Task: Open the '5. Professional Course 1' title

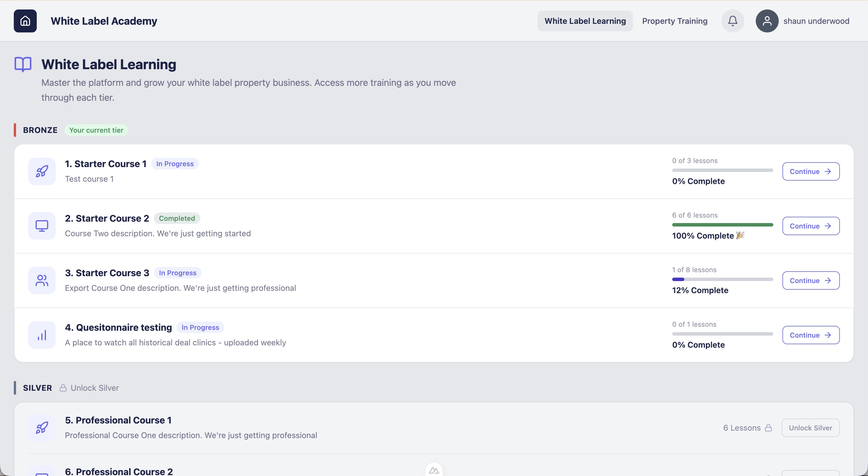Action: 118,420
